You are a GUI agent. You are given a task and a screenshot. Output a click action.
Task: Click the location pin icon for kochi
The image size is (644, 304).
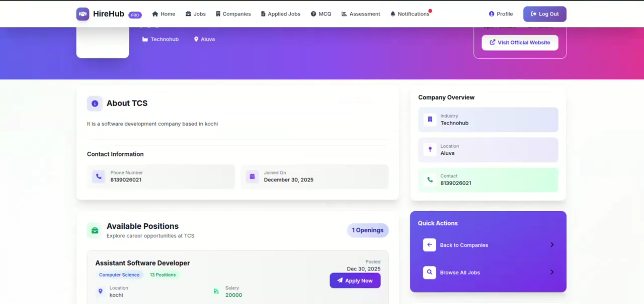pyautogui.click(x=100, y=291)
